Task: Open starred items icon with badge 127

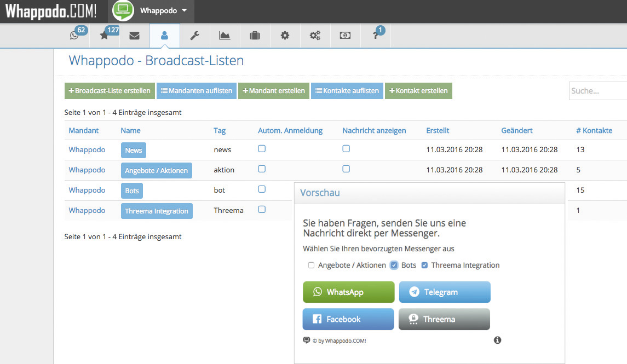Action: point(105,35)
